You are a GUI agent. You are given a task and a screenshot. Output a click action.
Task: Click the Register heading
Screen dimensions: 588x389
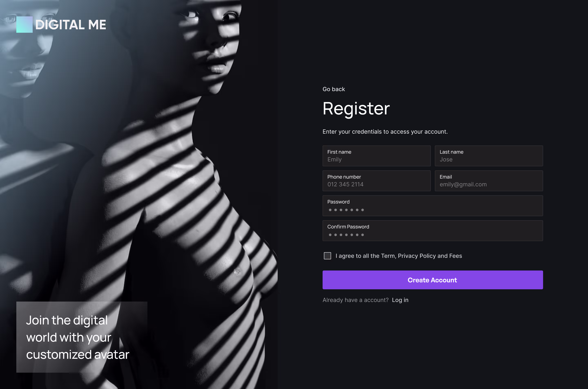coord(356,109)
